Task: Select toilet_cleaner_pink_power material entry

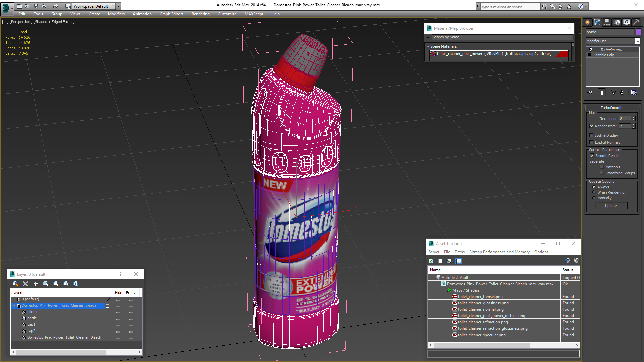Action: pyautogui.click(x=499, y=54)
